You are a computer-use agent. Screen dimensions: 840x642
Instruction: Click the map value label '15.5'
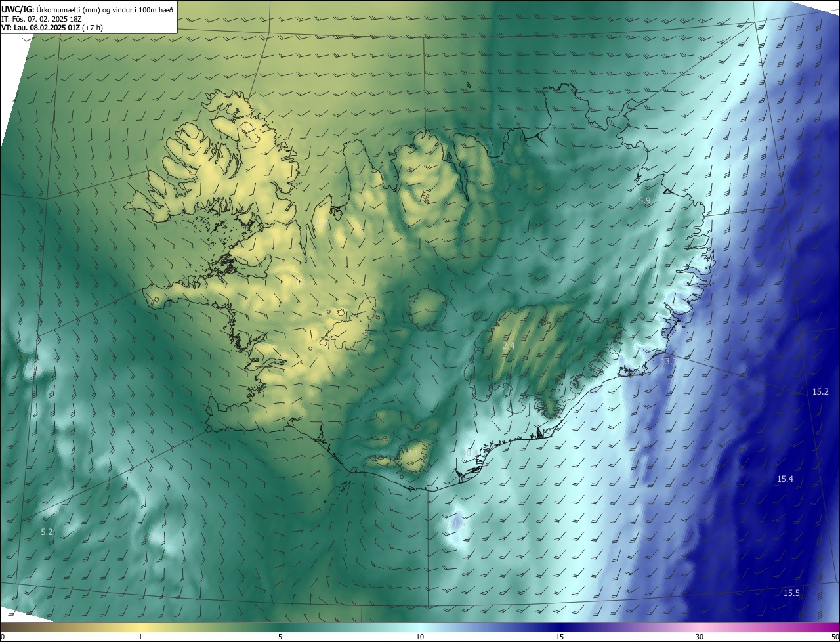click(x=791, y=593)
